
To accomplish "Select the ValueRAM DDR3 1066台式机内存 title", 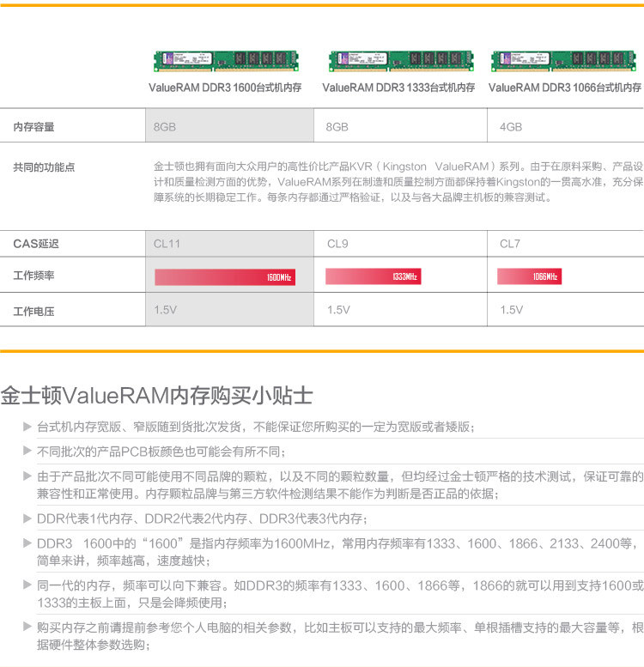I will (x=565, y=88).
